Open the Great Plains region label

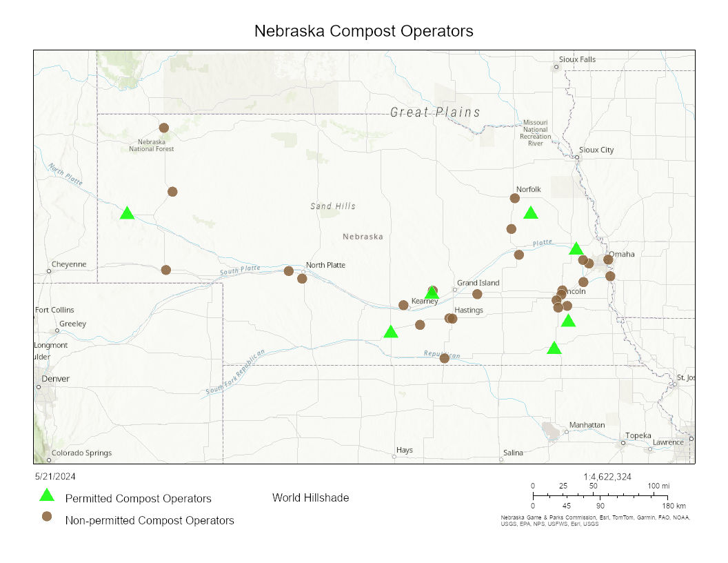[435, 112]
